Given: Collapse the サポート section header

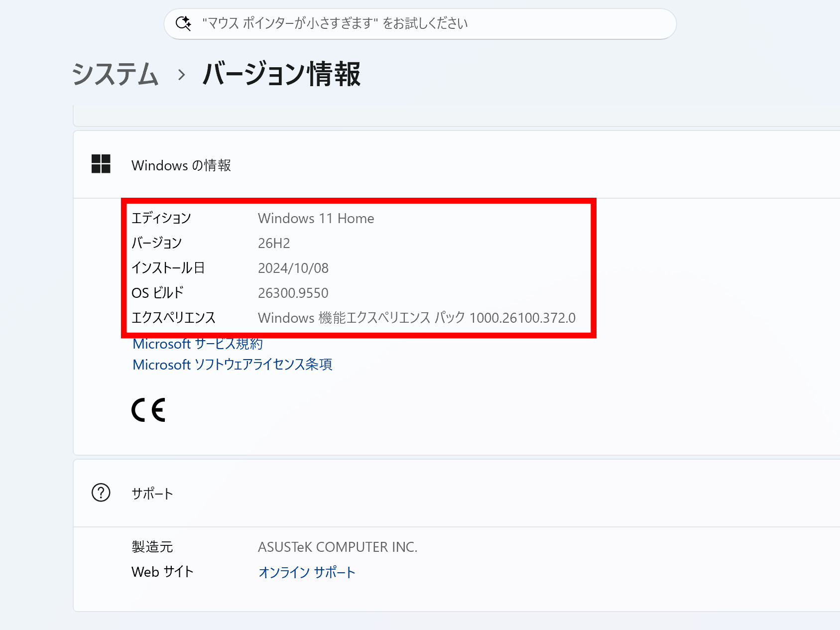Looking at the screenshot, I should coord(457,494).
